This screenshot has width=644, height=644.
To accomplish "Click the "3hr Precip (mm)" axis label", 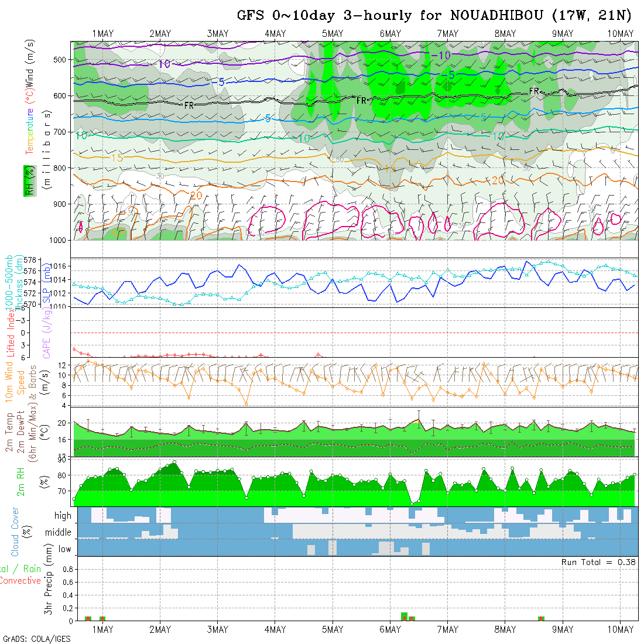I will tap(49, 588).
